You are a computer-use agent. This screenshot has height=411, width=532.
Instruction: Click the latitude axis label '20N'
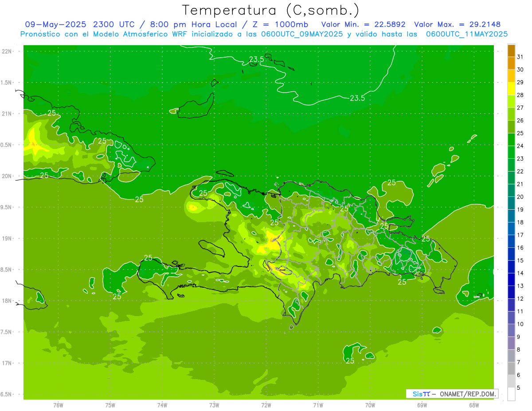coord(7,176)
